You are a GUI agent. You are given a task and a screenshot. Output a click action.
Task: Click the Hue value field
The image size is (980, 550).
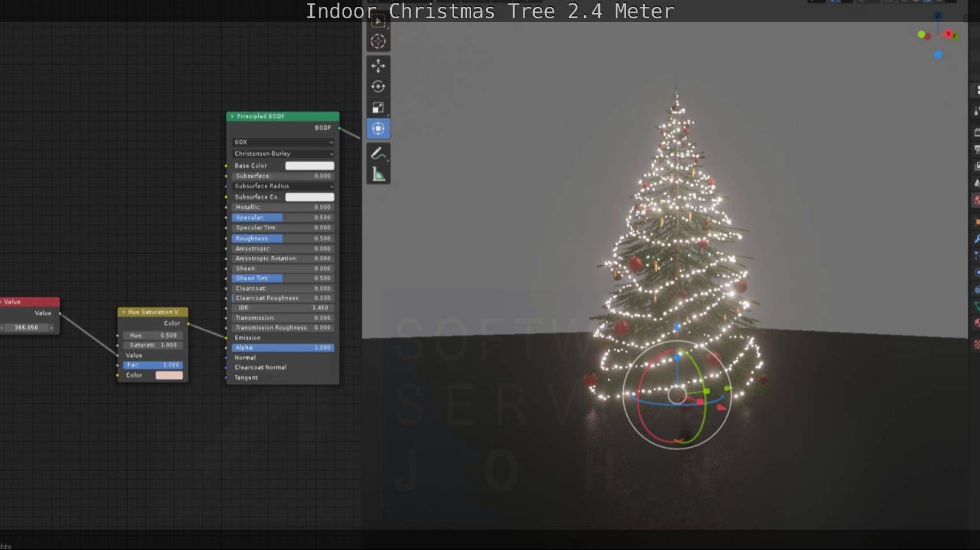coord(153,335)
